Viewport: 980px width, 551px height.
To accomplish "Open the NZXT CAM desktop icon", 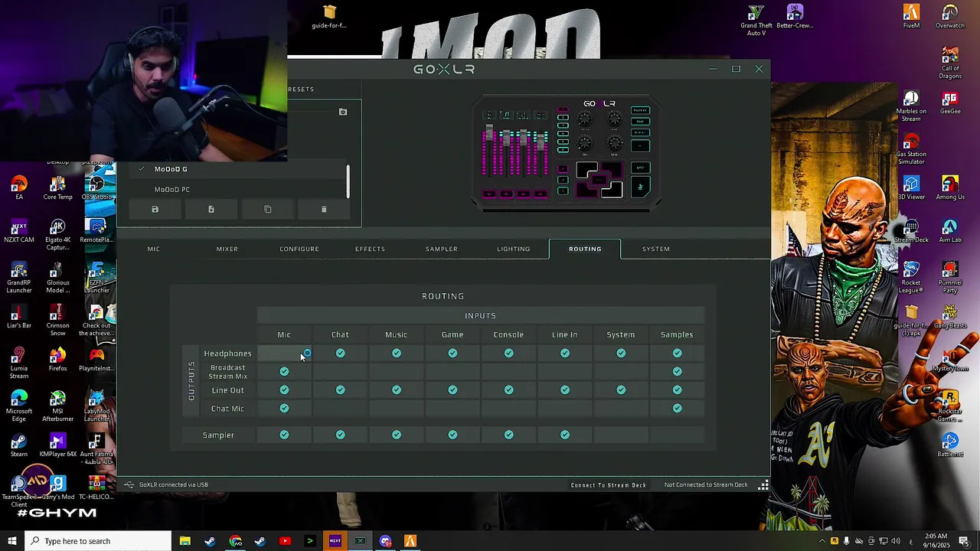I will tap(19, 231).
